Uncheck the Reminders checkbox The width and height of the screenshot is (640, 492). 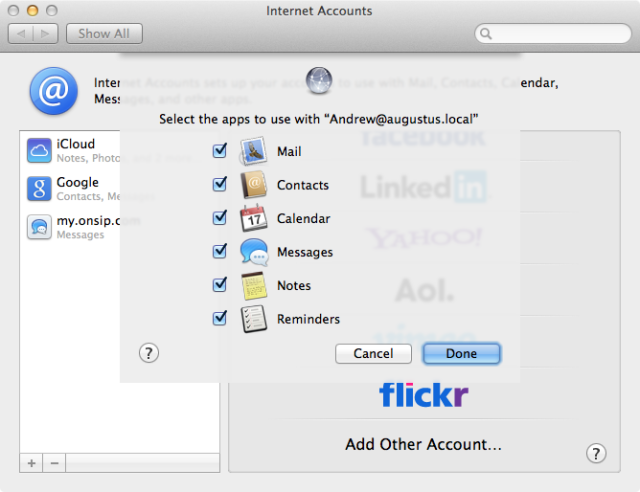coord(220,318)
